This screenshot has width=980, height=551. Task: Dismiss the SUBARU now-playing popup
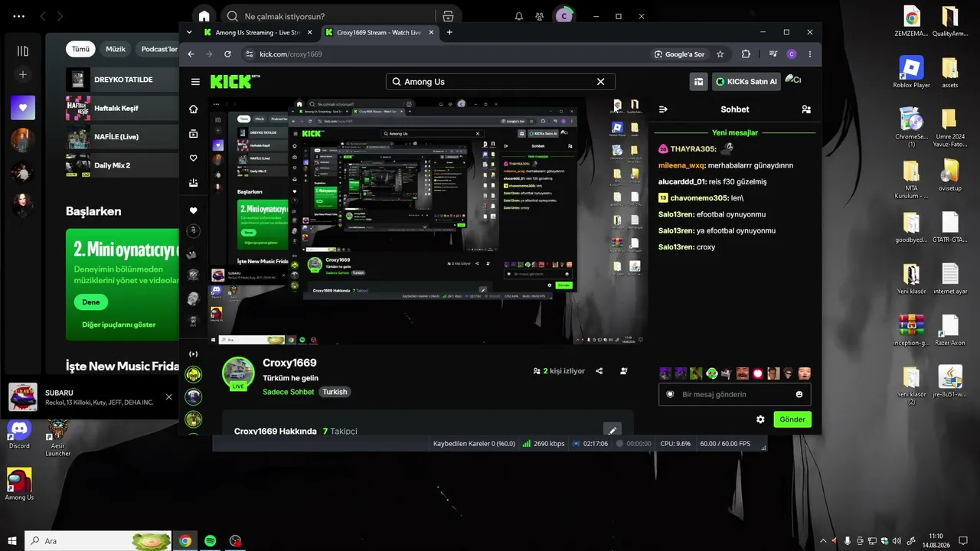coord(169,396)
